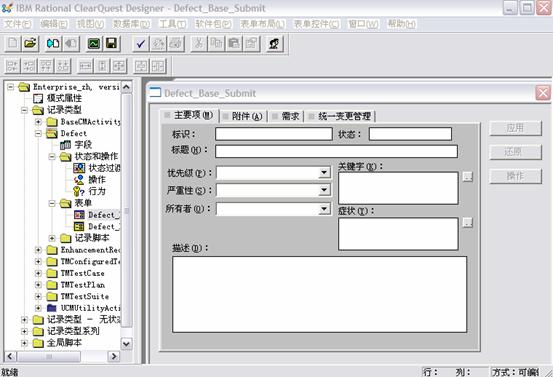Switch to the 统一变更管理 tab

(x=340, y=116)
